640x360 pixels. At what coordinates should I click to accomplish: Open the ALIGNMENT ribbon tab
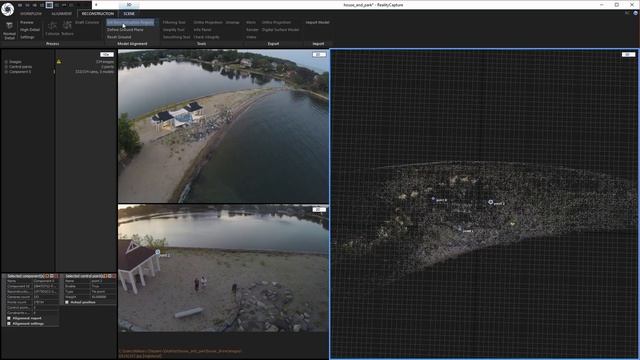coord(62,13)
